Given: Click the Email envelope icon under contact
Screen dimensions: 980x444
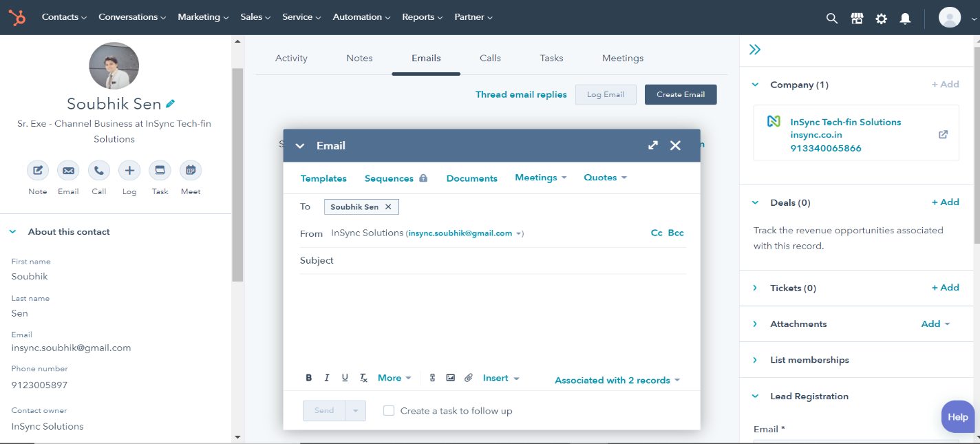Looking at the screenshot, I should coord(68,171).
